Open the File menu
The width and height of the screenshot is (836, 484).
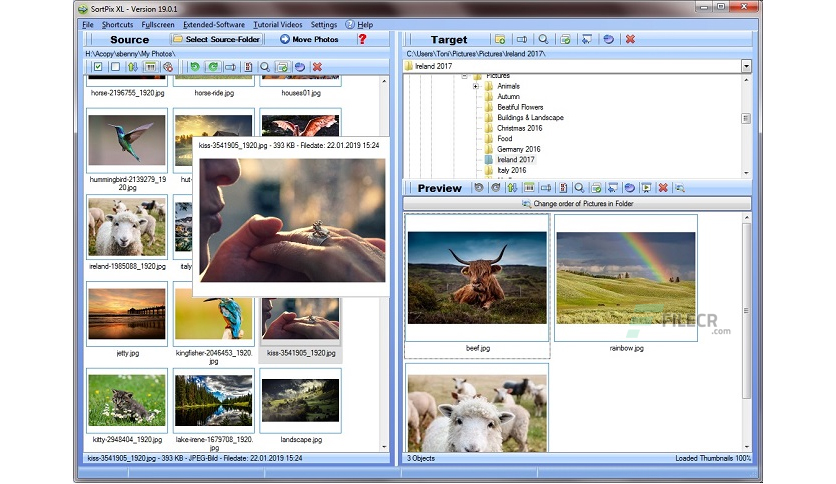pos(88,25)
